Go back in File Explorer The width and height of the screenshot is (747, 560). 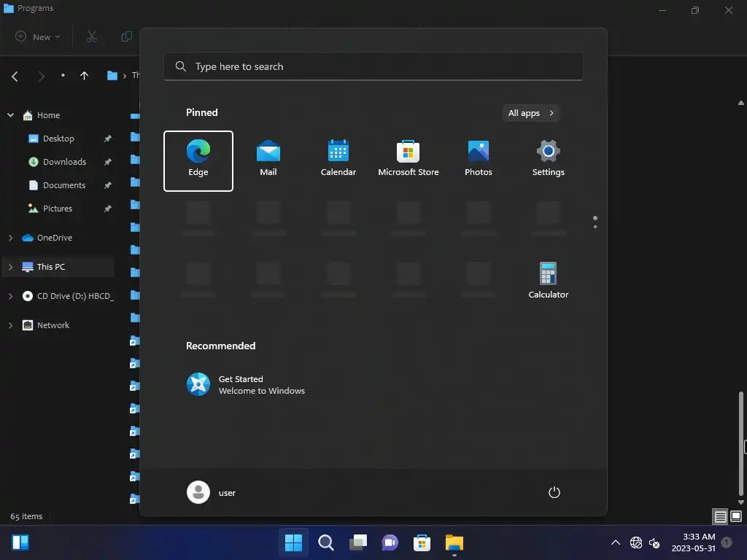pyautogui.click(x=15, y=76)
